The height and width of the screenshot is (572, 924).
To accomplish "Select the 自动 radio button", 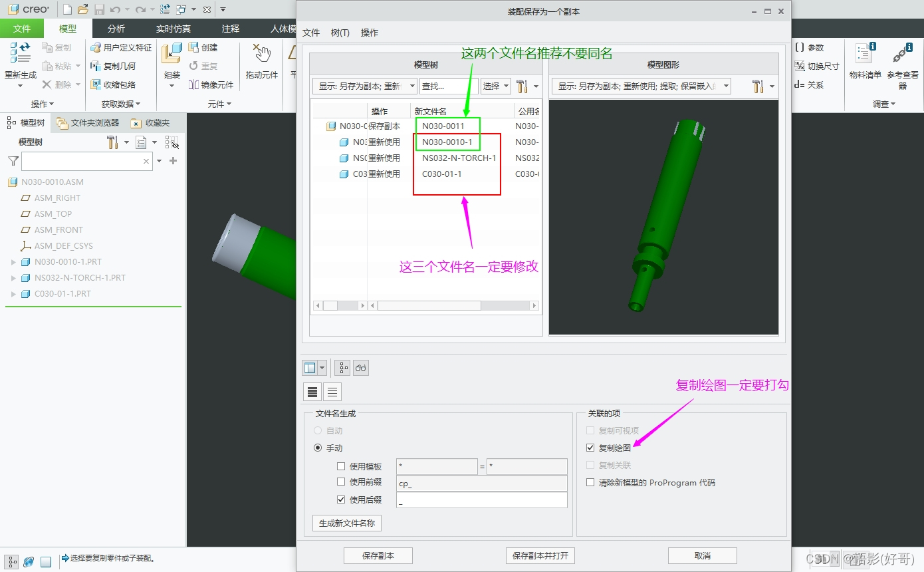I will pyautogui.click(x=318, y=430).
